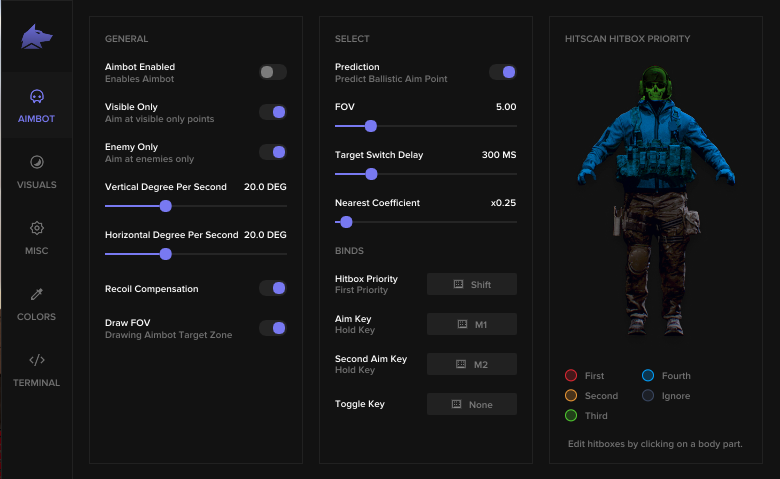Screen dimensions: 780x479
Task: Select the red First priority swatch
Action: coord(571,376)
